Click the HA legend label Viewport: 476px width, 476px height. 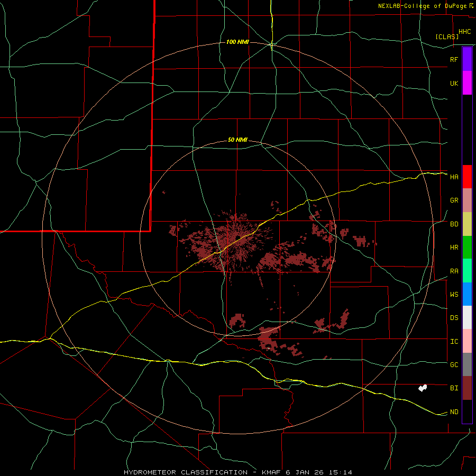click(454, 177)
